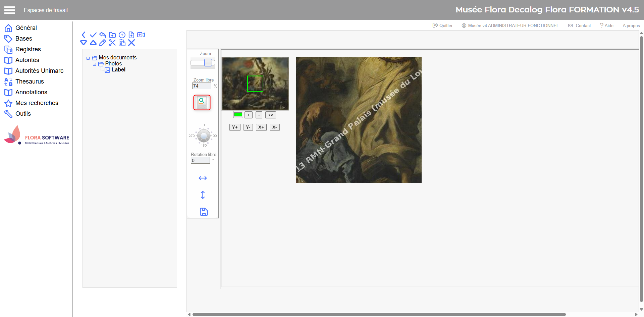Click the Quitter link
The height and width of the screenshot is (317, 644).
click(443, 25)
